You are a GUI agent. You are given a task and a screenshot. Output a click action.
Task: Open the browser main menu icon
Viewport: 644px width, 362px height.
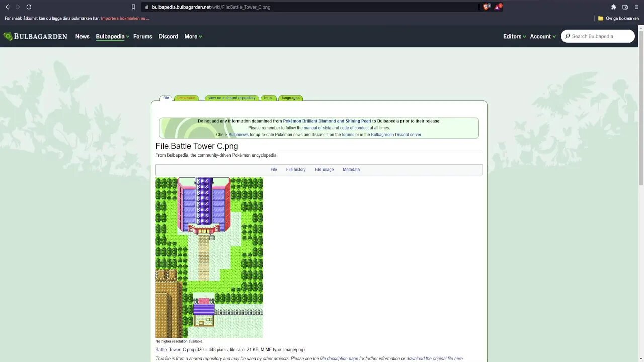click(x=636, y=7)
